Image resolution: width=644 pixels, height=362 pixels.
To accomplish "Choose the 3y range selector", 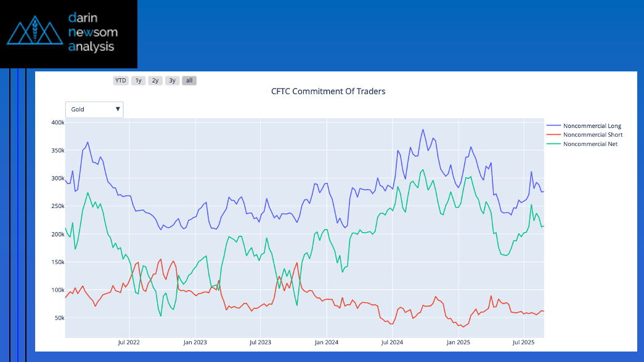I will click(x=173, y=80).
